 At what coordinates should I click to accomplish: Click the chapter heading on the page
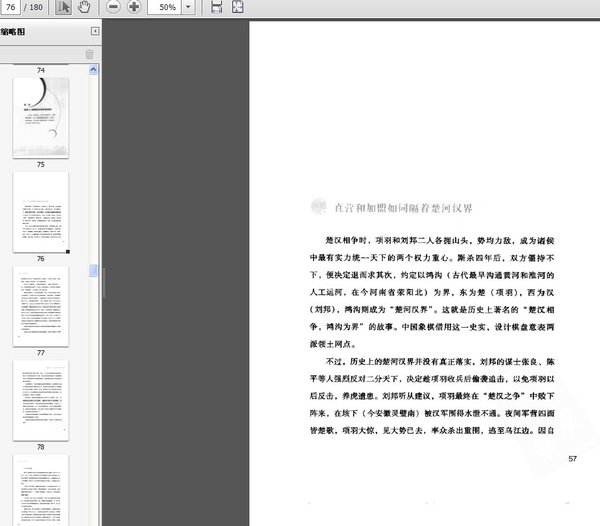click(x=403, y=208)
